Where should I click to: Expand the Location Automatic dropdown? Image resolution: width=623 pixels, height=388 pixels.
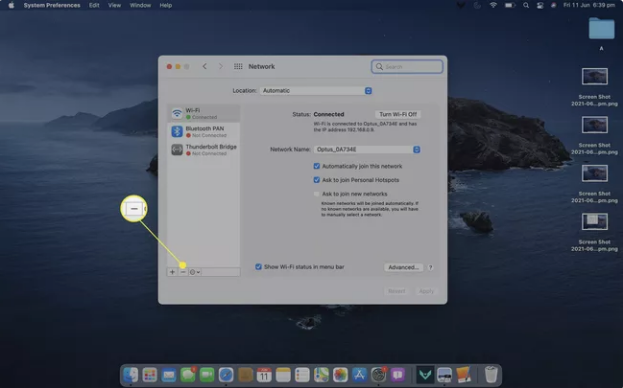(x=316, y=91)
